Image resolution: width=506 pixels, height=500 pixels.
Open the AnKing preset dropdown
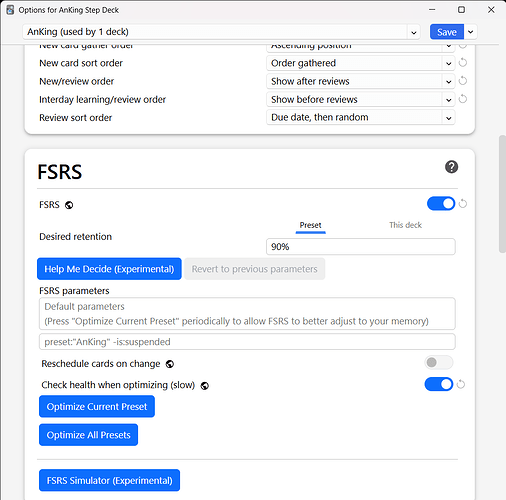pyautogui.click(x=221, y=32)
